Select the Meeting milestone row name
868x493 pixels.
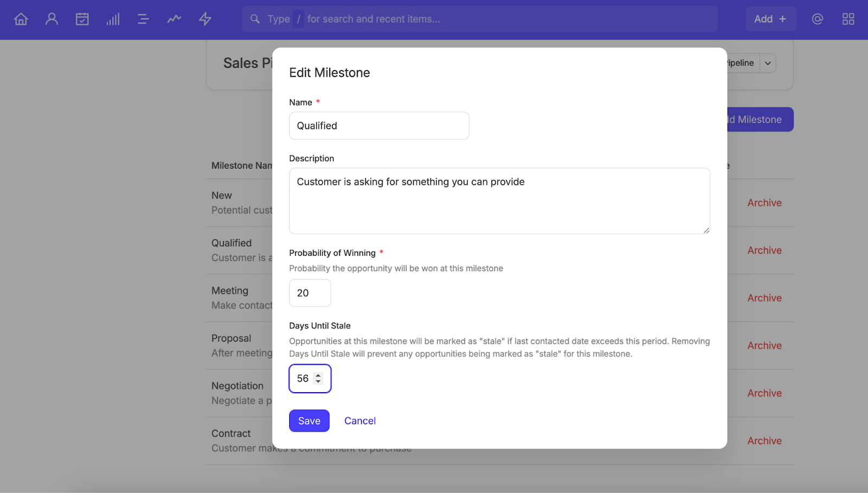click(229, 291)
